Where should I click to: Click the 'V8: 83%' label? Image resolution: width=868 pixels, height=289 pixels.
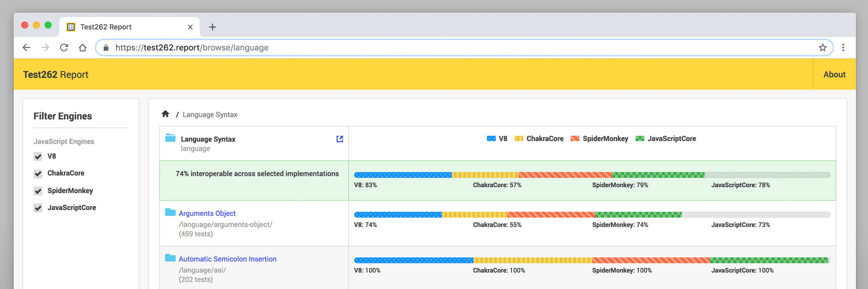pyautogui.click(x=365, y=185)
